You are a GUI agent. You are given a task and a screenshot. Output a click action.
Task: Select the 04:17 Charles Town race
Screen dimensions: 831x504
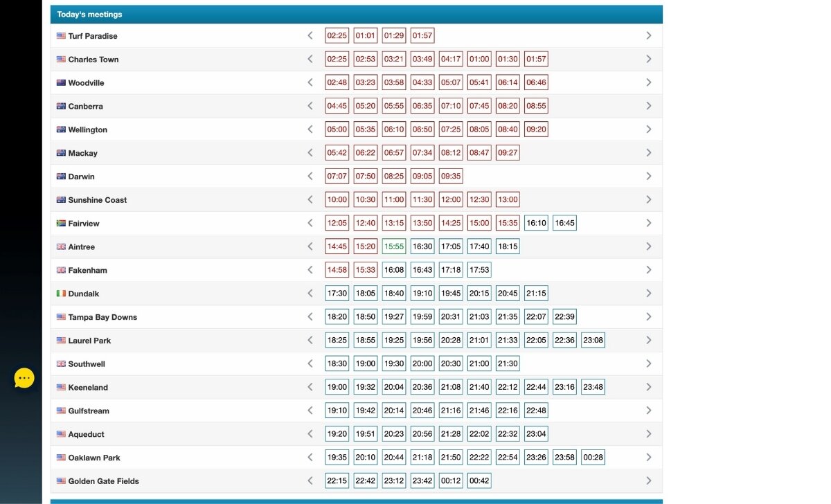[x=451, y=59]
